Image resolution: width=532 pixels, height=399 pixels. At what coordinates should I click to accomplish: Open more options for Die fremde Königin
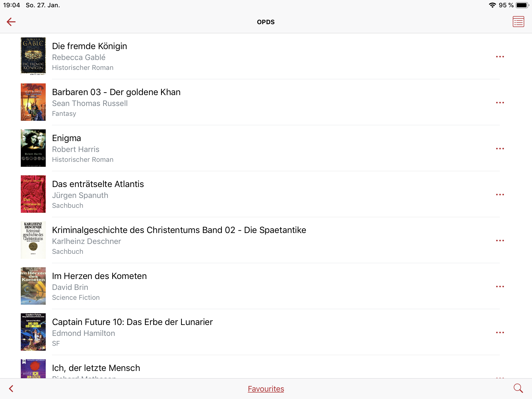500,57
